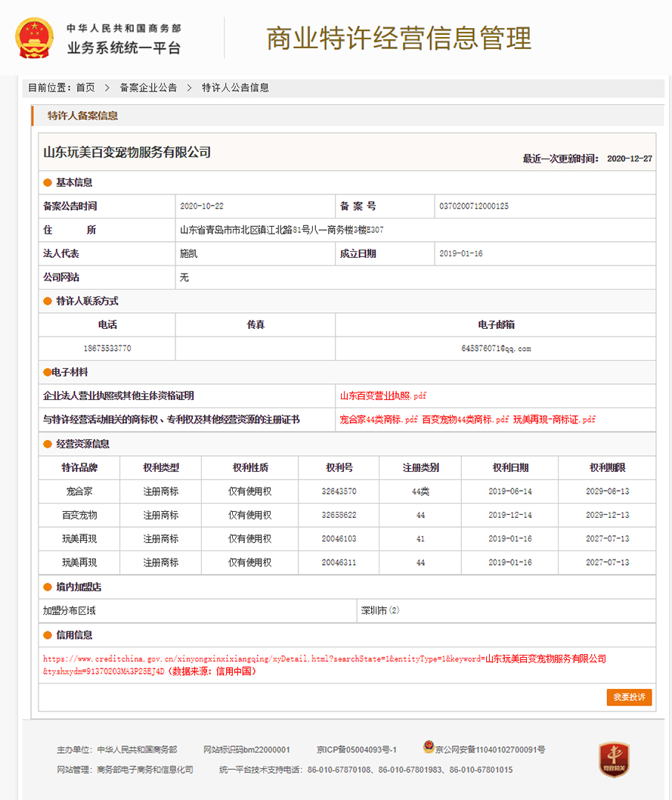Open 玩美再现-商标证.pdf certificate
The height and width of the screenshot is (800, 672).
(554, 419)
